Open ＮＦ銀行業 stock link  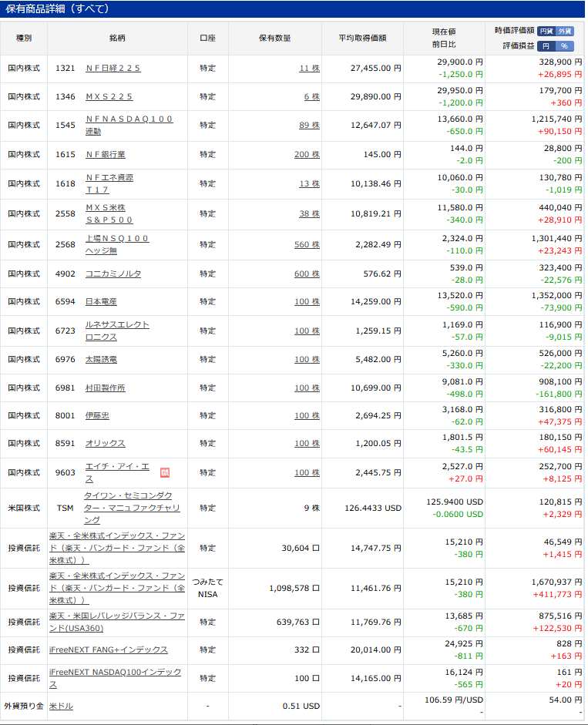106,154
